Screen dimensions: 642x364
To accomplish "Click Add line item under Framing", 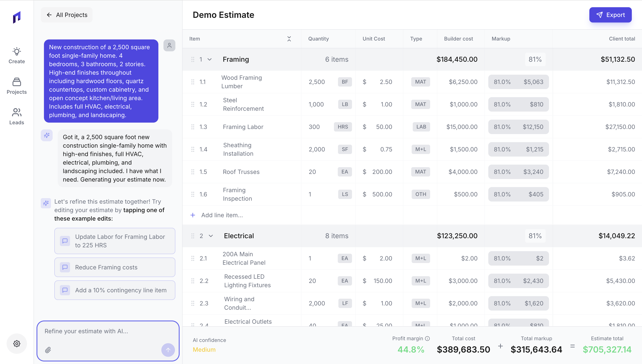I will pos(222,215).
